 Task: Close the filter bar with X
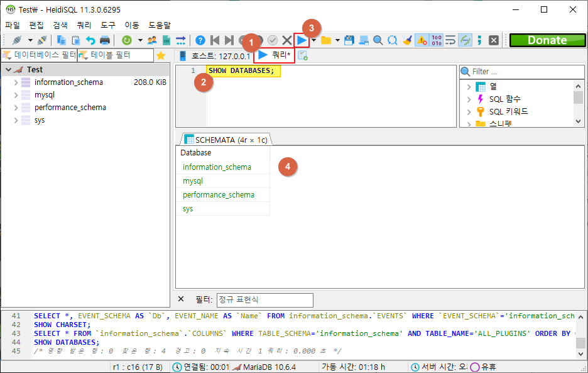click(x=181, y=299)
